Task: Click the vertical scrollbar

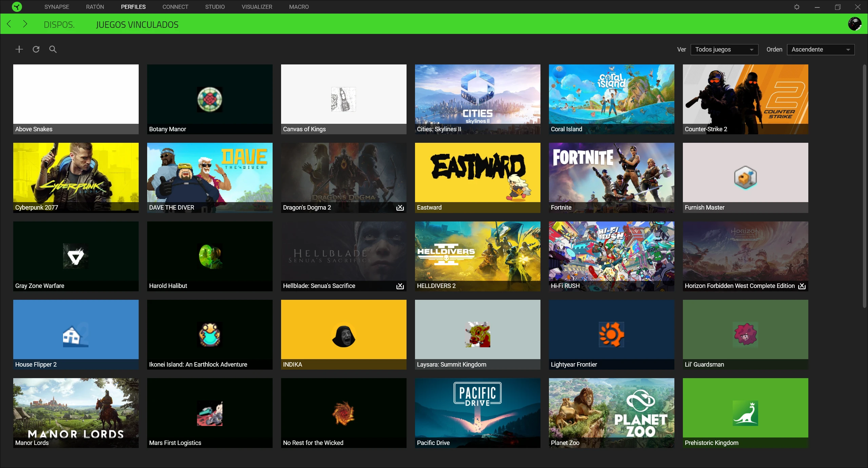Action: 864,186
